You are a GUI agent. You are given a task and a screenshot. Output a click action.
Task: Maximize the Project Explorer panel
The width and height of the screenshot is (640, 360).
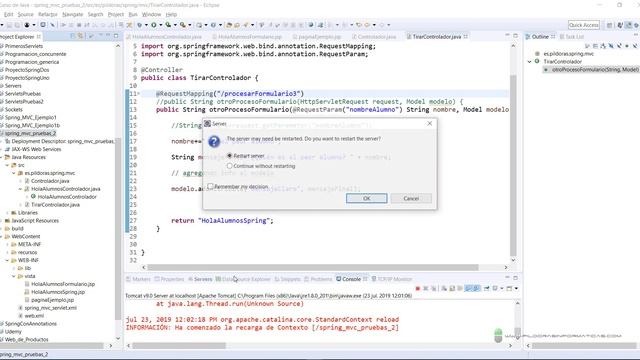[116, 36]
